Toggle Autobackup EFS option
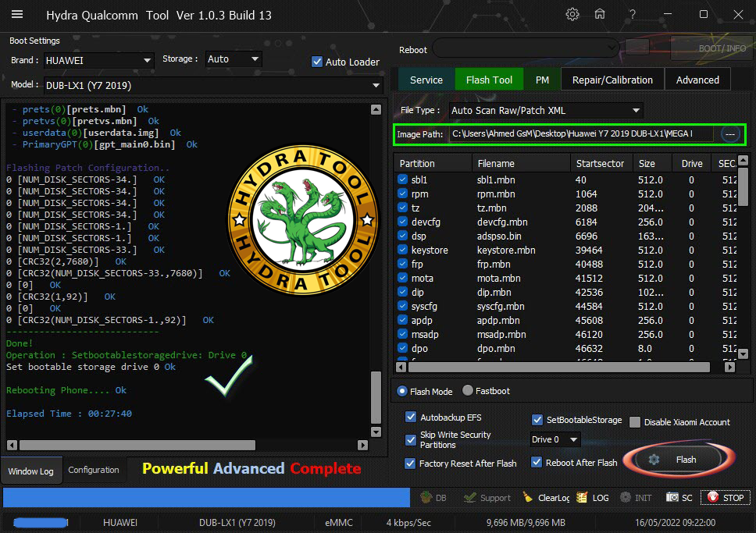 (411, 418)
